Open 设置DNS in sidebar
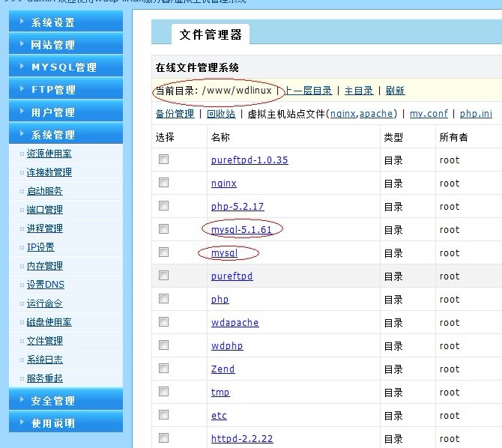This screenshot has width=502, height=448. [46, 285]
